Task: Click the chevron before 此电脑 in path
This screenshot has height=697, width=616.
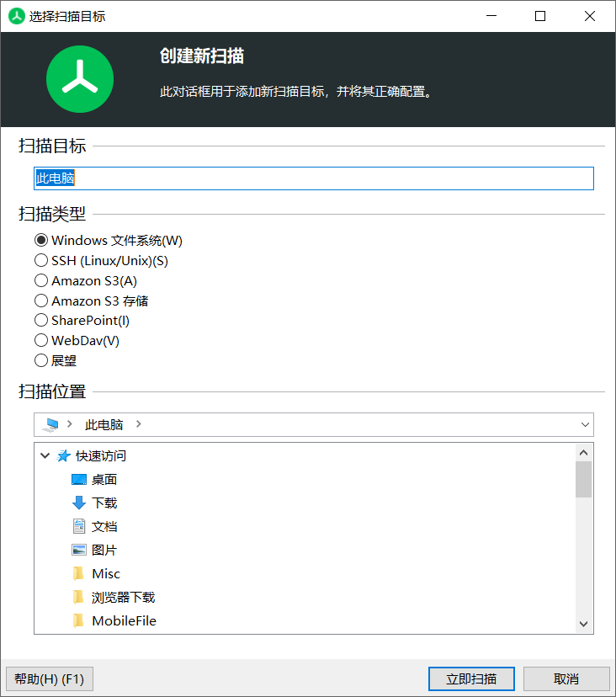Action: click(x=70, y=424)
